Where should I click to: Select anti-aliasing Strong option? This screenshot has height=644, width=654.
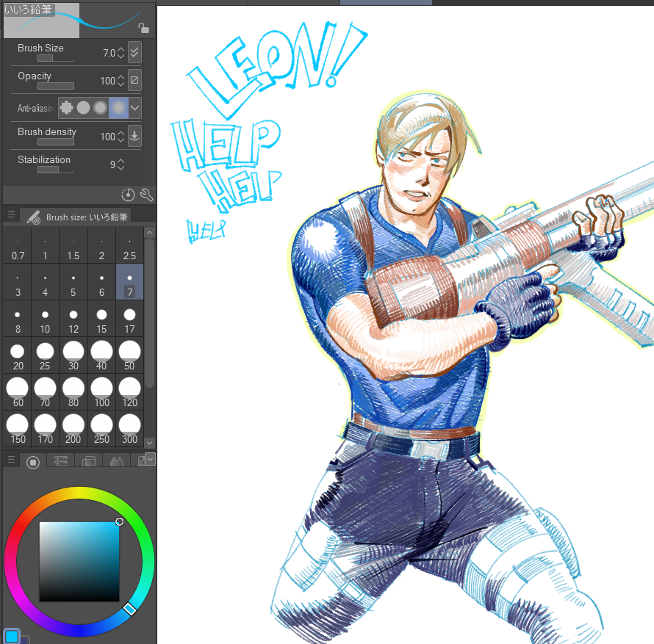(118, 107)
